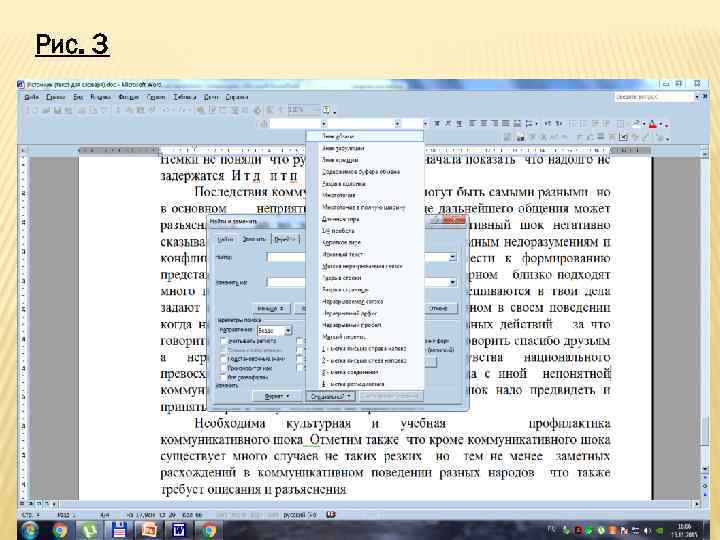The width and height of the screenshot is (720, 540).
Task: Tick the 'Учитывать регистр' checkbox
Action: click(x=224, y=341)
